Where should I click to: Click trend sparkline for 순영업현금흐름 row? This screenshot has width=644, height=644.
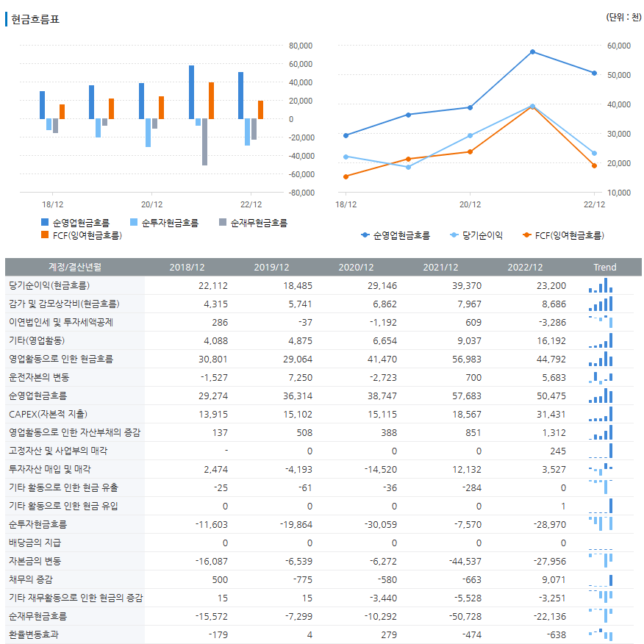601,396
